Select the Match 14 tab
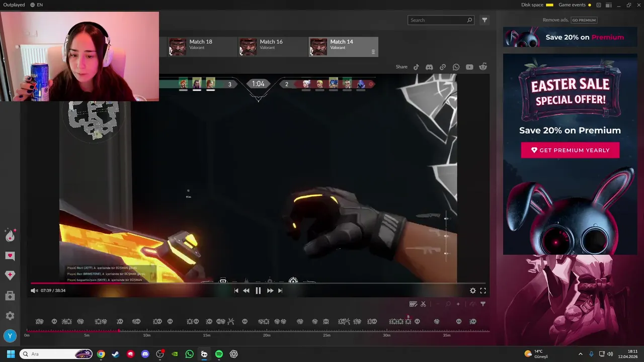The width and height of the screenshot is (644, 362). [344, 47]
